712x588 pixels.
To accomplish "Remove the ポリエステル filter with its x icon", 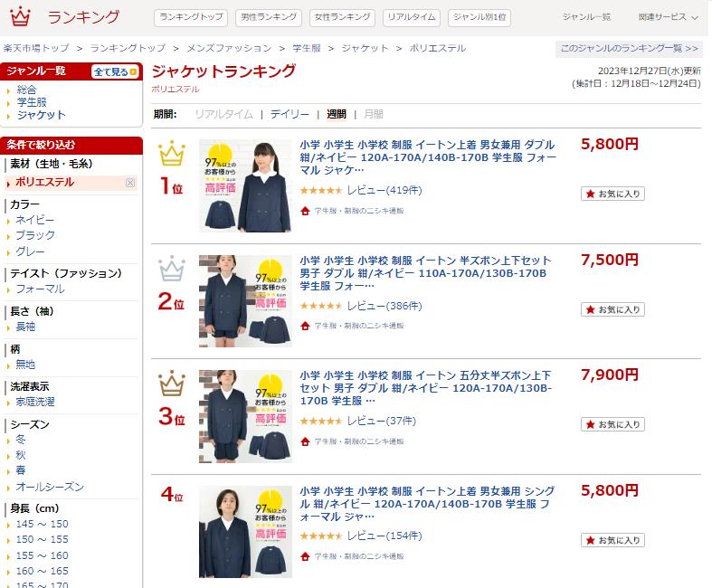I will (x=130, y=183).
